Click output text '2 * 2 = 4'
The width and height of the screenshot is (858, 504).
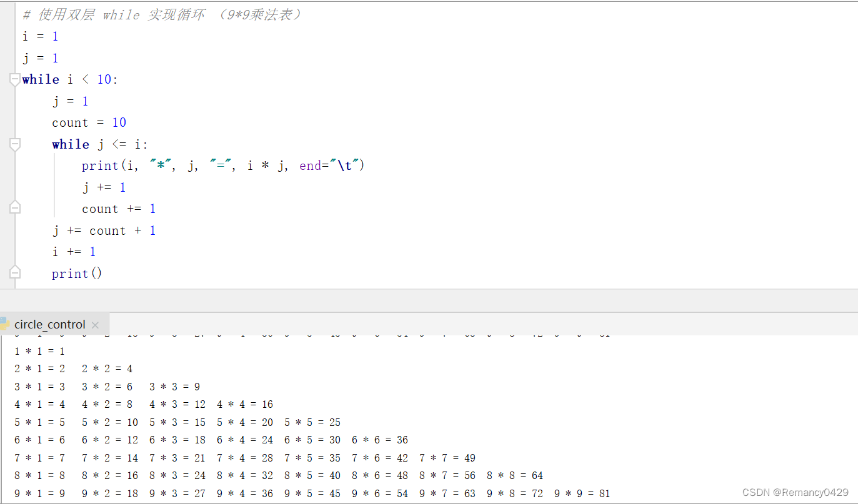tap(107, 369)
